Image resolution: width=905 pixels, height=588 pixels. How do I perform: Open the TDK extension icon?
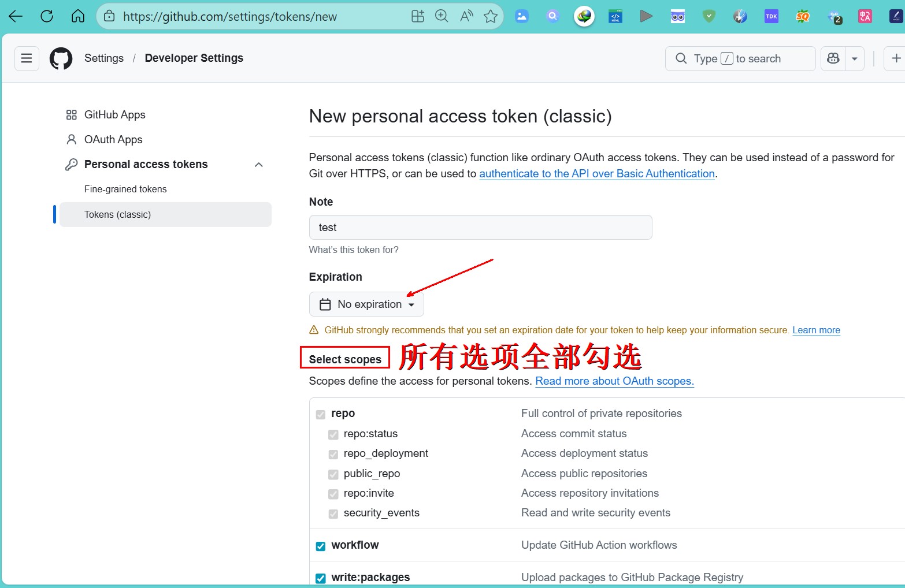tap(772, 16)
